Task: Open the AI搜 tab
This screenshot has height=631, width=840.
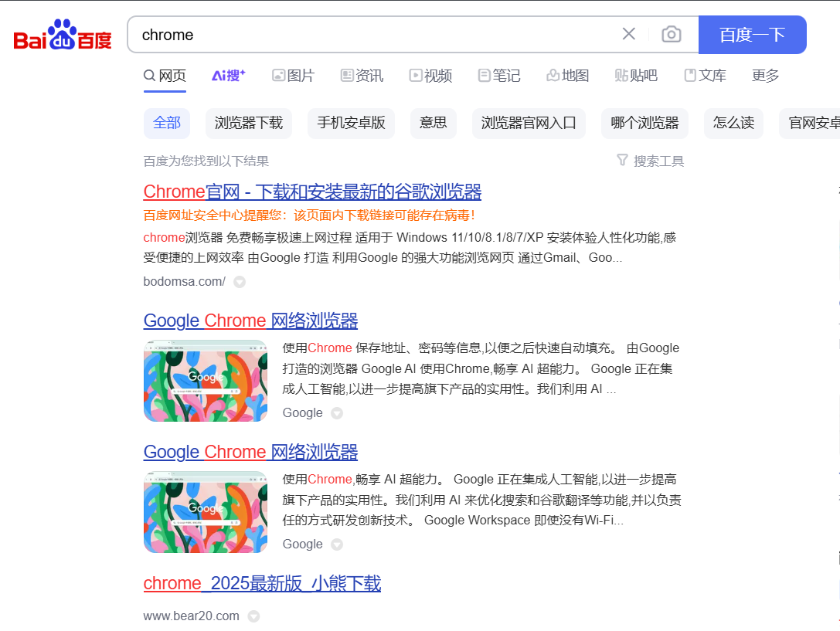Action: (229, 76)
